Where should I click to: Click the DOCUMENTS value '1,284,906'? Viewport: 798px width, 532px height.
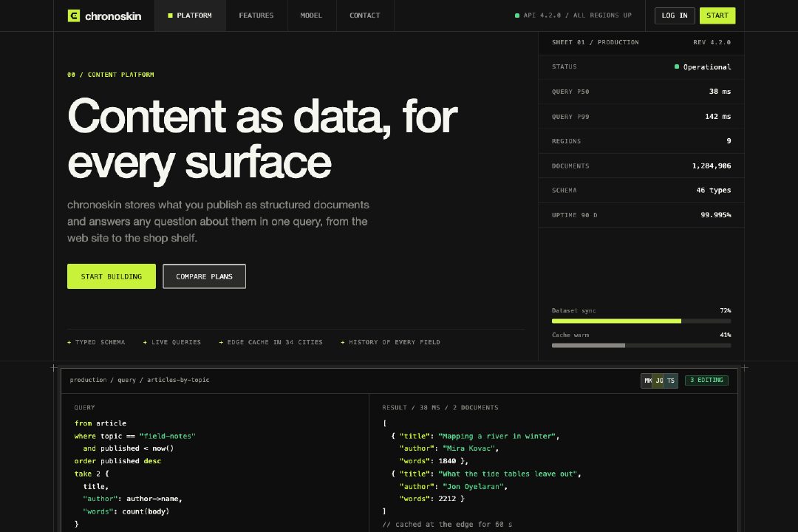pos(712,166)
